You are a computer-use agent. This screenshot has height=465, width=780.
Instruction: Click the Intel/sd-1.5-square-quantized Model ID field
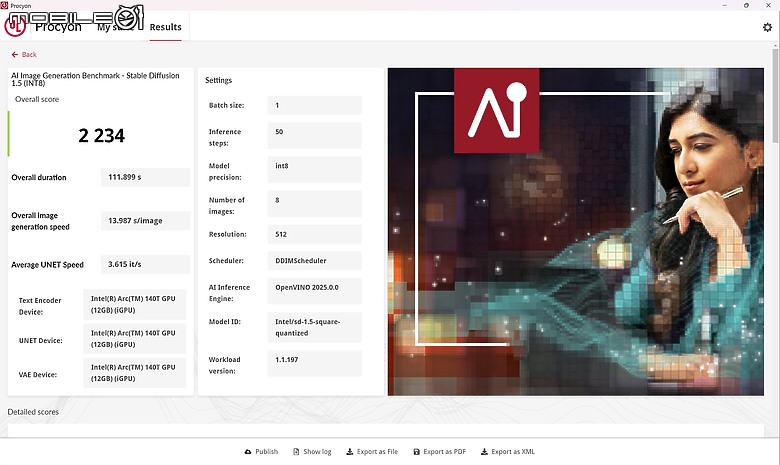[314, 327]
